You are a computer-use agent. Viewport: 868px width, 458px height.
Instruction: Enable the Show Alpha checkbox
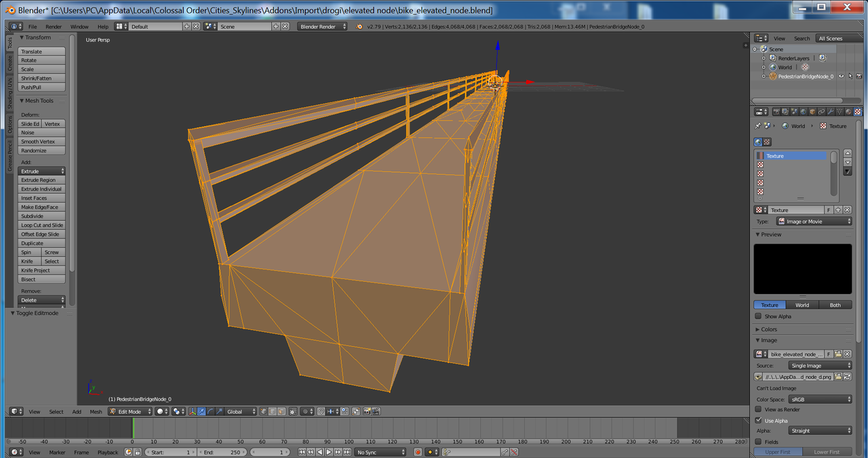coord(758,316)
